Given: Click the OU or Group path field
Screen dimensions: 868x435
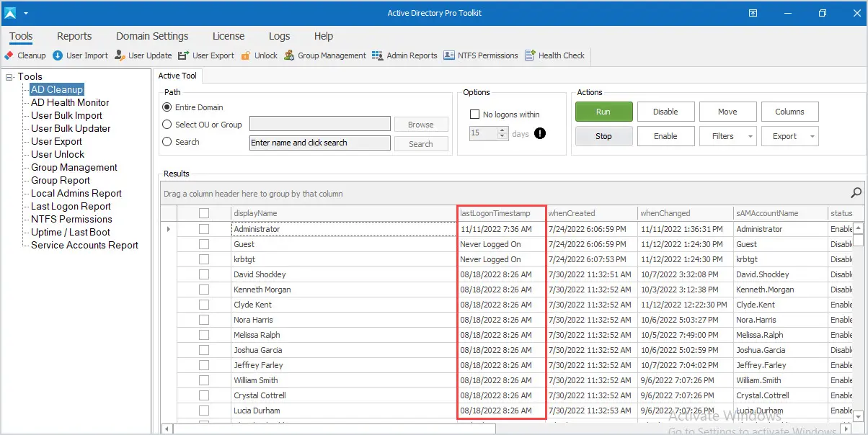Looking at the screenshot, I should tap(320, 124).
